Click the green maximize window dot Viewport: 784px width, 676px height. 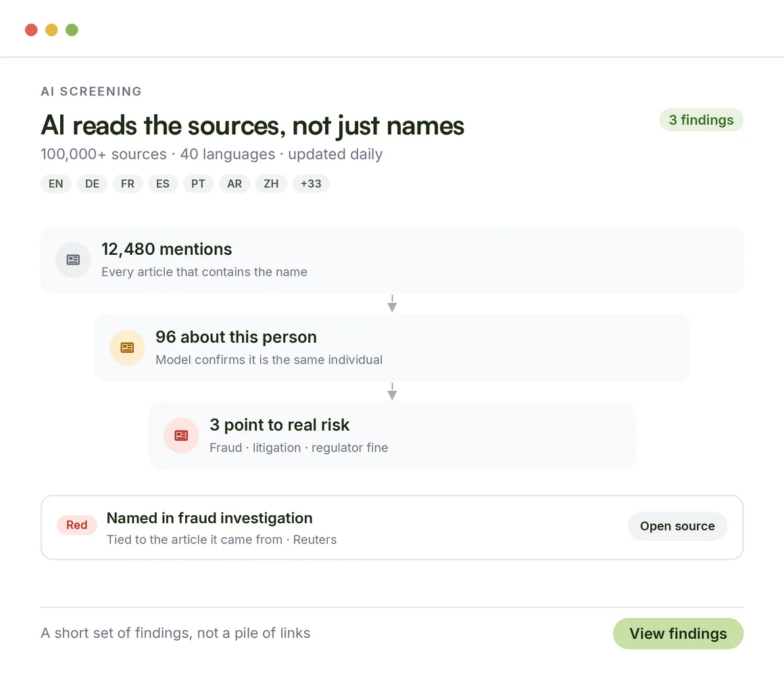click(72, 30)
